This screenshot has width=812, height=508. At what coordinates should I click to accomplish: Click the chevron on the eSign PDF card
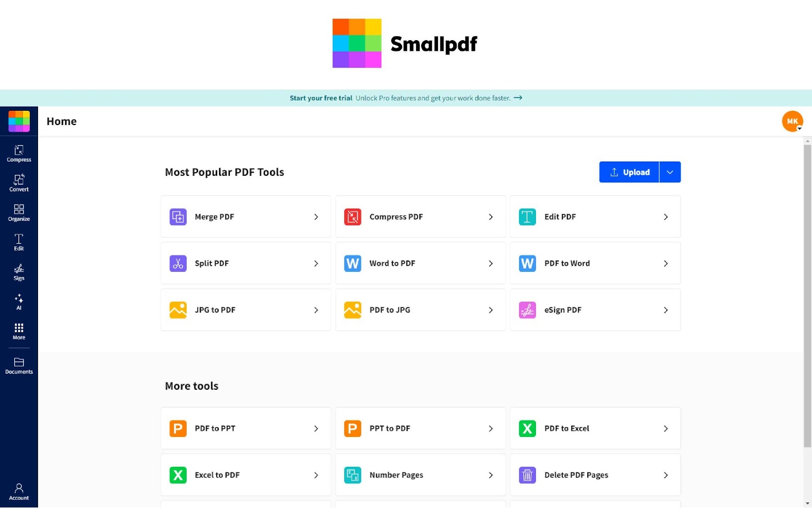pos(666,310)
